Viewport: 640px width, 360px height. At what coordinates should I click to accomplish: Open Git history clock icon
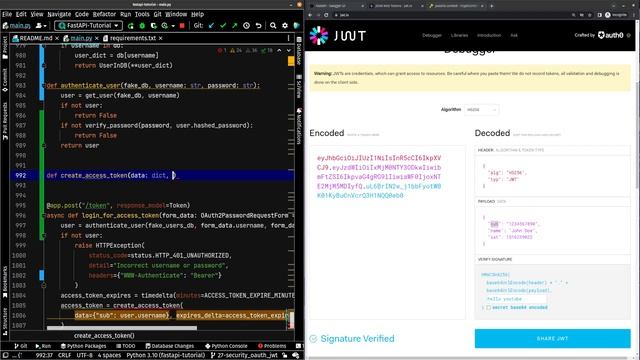(247, 26)
